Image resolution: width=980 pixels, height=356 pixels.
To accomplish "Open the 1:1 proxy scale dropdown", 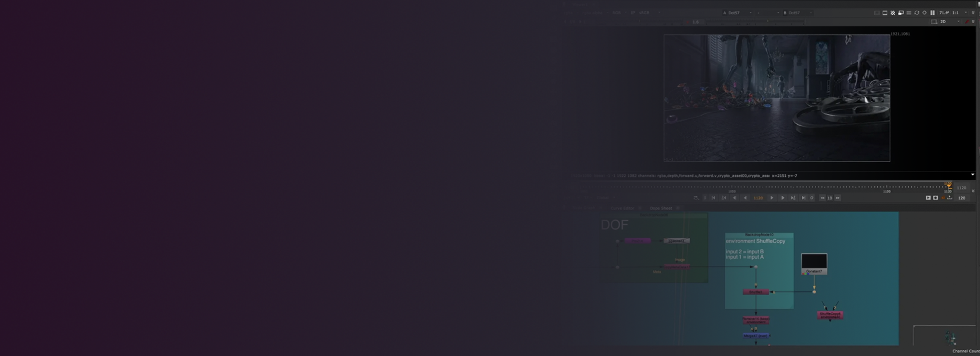I will [960, 12].
